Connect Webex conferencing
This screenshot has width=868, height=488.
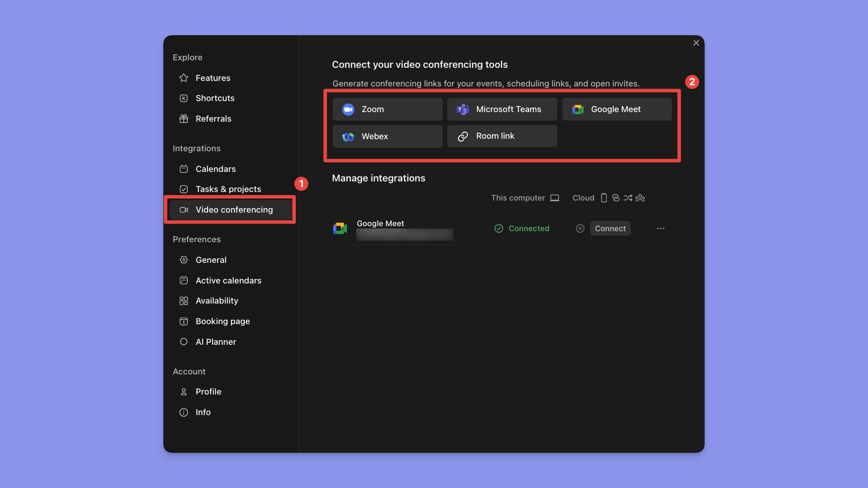coord(388,137)
